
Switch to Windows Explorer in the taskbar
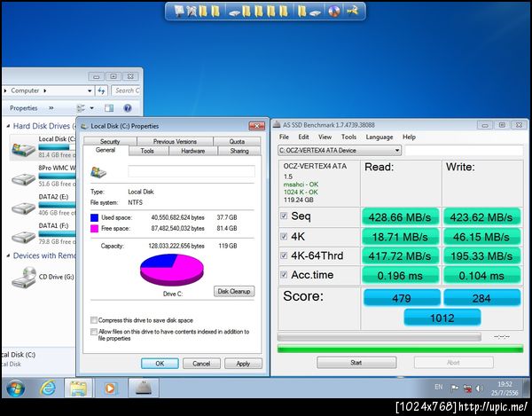coord(78,389)
